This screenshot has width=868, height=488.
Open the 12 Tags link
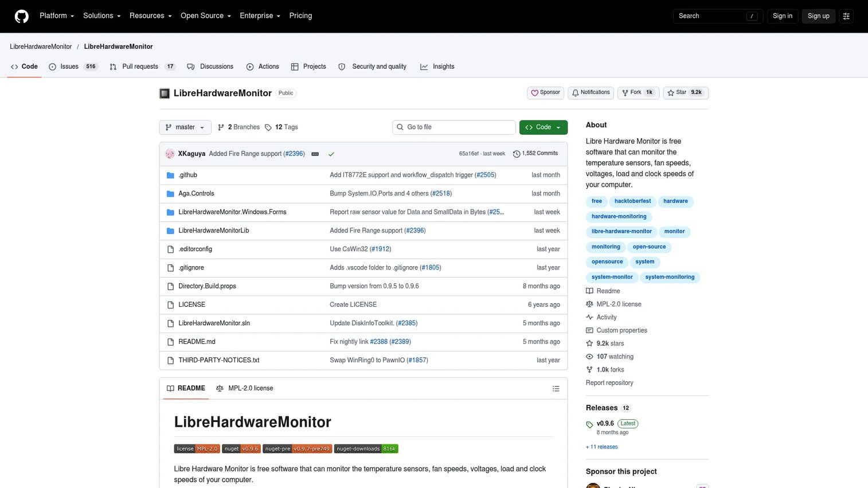(281, 127)
